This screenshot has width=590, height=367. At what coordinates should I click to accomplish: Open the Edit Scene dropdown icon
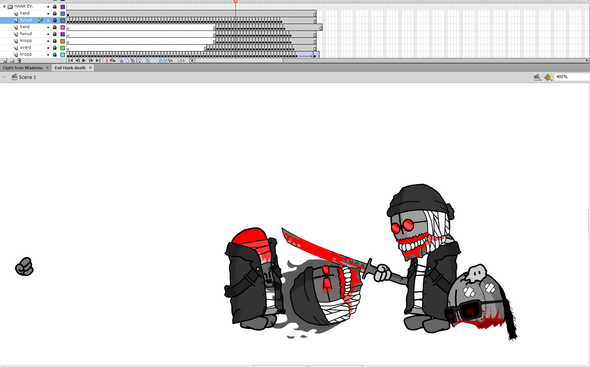point(537,77)
